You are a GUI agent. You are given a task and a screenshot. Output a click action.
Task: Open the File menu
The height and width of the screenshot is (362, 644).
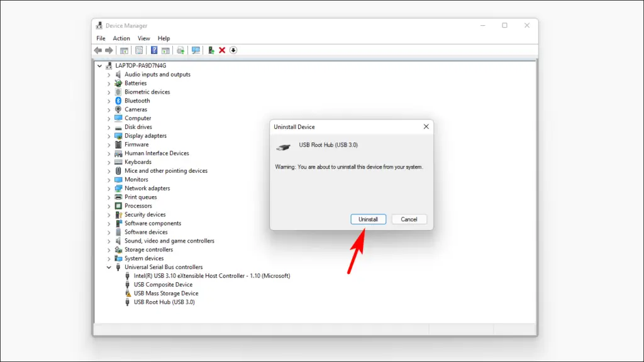pos(101,38)
